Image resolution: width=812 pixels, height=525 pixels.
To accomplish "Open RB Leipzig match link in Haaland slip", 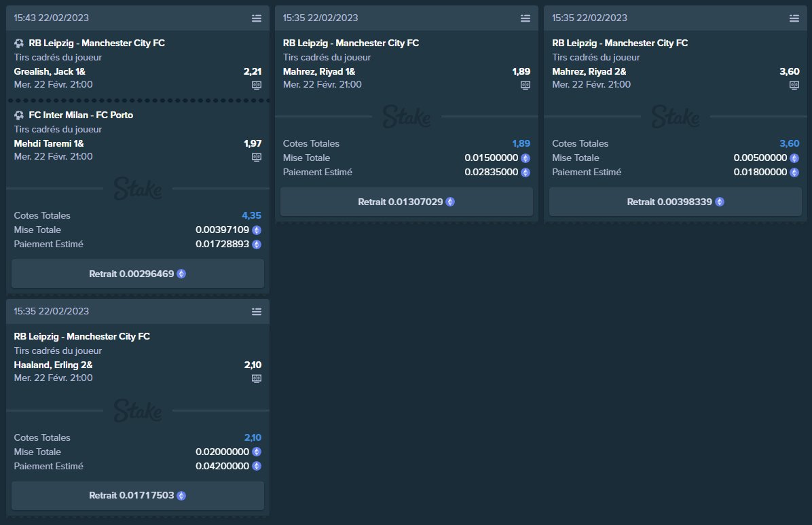I will 82,336.
